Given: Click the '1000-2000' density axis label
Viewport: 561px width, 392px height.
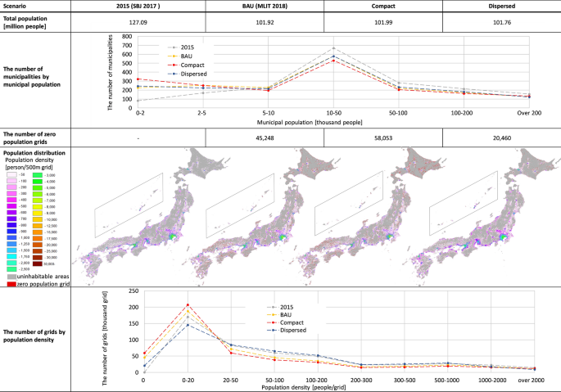Looking at the screenshot, I should (492, 381).
